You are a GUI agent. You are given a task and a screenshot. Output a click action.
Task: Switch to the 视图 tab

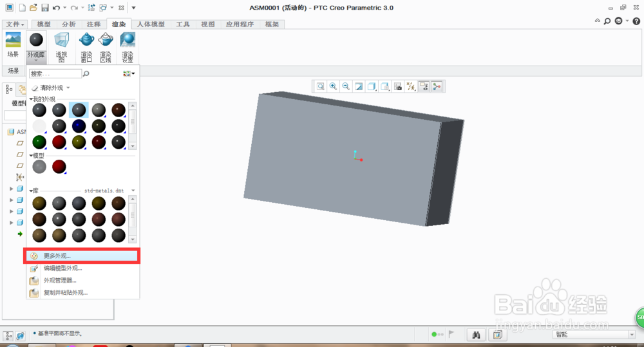pos(208,24)
